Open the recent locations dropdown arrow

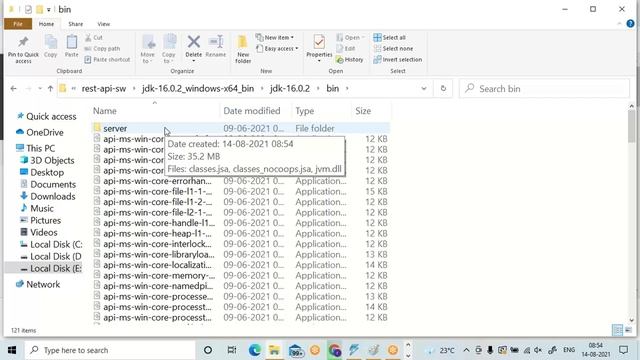click(x=40, y=89)
